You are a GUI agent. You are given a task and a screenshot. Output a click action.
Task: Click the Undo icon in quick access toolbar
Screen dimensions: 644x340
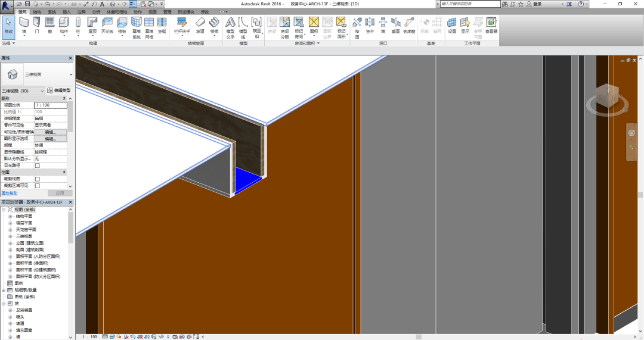(x=47, y=4)
